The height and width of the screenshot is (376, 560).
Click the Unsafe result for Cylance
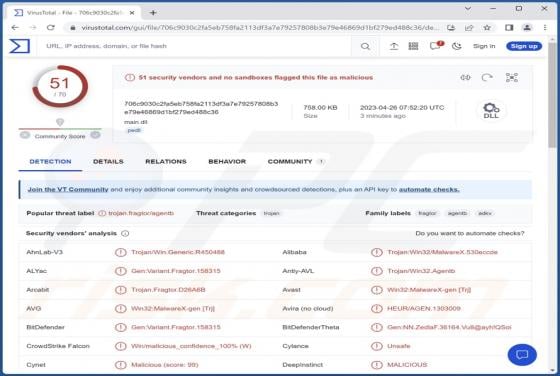coord(399,346)
